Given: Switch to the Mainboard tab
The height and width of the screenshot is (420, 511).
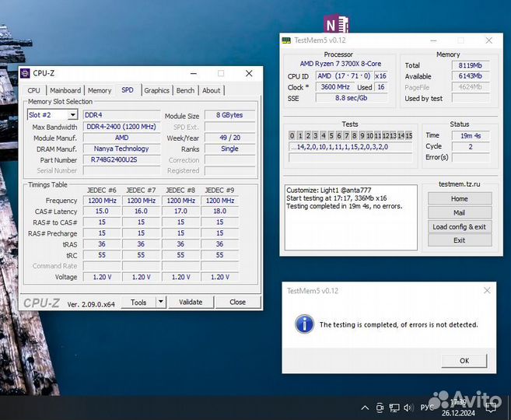Looking at the screenshot, I should click(65, 90).
